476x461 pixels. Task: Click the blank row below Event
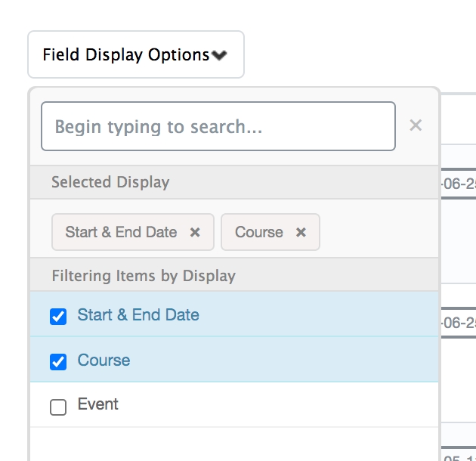234,444
